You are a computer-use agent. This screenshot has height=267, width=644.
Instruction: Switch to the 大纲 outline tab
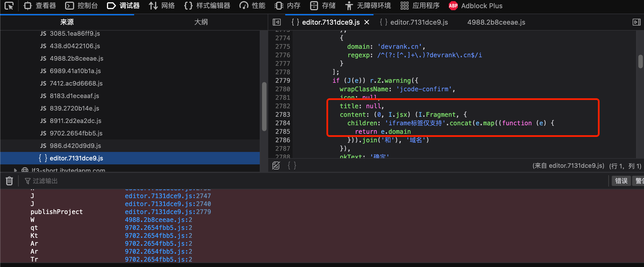click(x=201, y=22)
